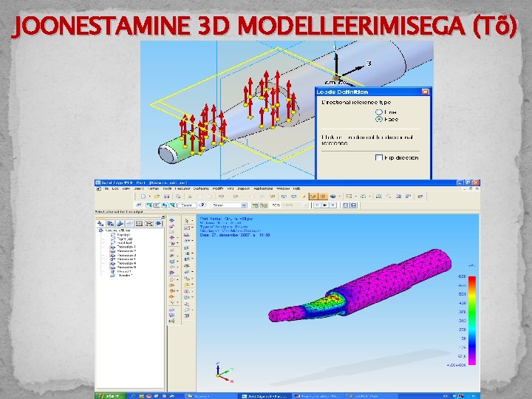The image size is (532, 399).
Task: Click the Print icon in main toolbar
Action: (178, 197)
